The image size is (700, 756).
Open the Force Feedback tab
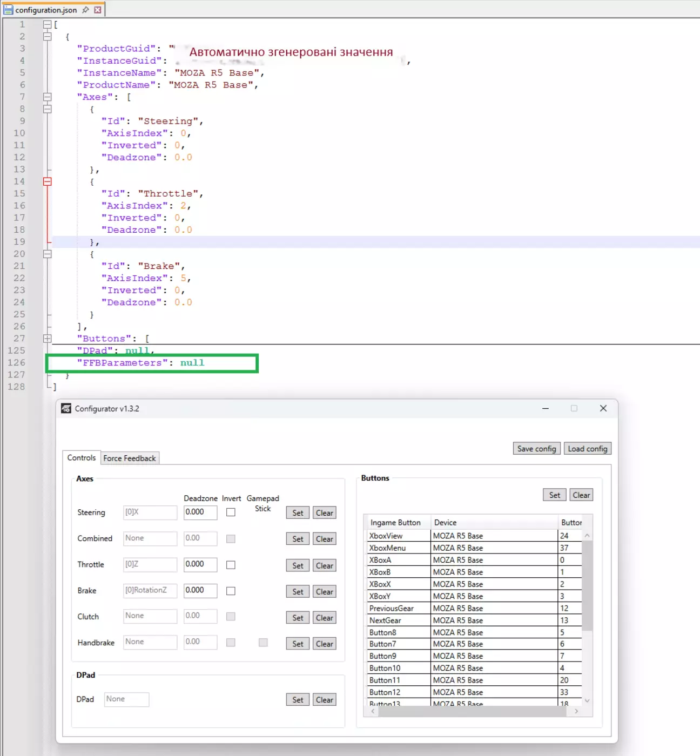[130, 458]
